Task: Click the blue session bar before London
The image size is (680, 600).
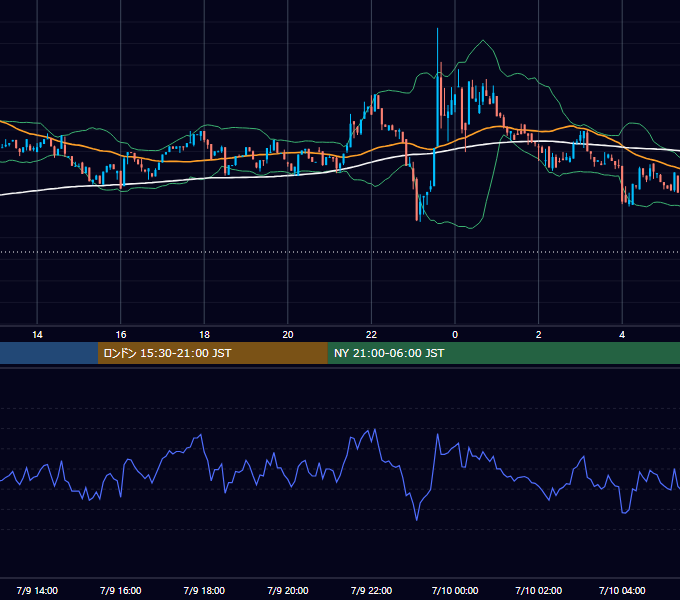Action: pyautogui.click(x=49, y=353)
